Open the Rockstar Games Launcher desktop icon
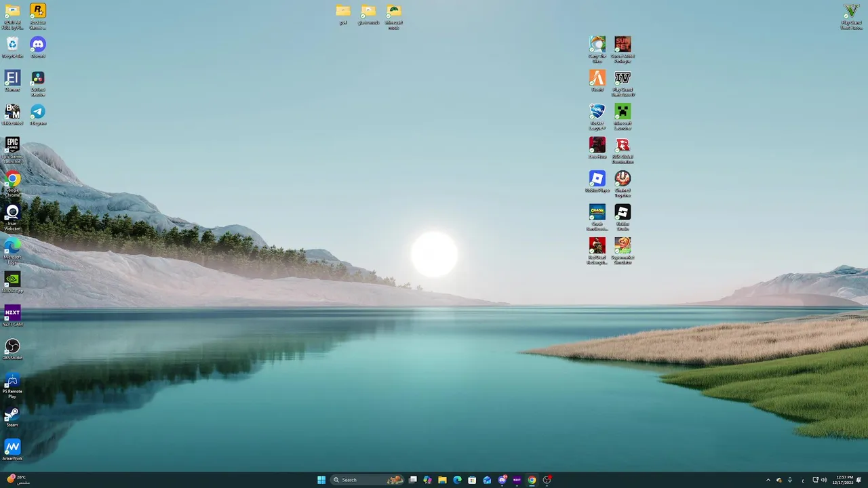Image resolution: width=868 pixels, height=488 pixels. click(38, 16)
